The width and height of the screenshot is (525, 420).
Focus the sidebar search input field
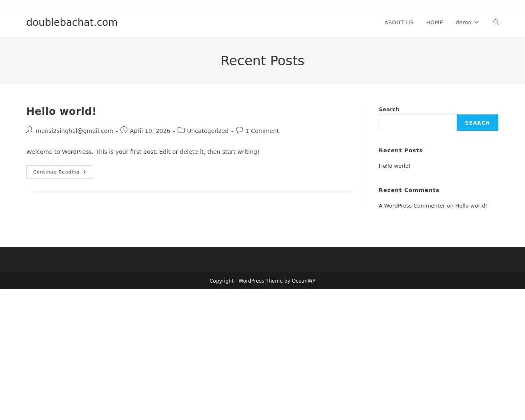point(418,123)
